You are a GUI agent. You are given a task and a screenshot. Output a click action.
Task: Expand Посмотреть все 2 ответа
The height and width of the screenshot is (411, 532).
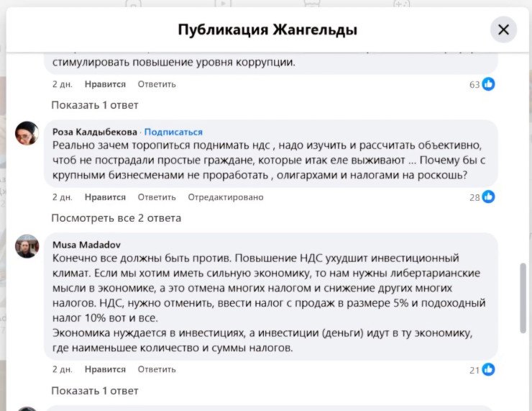tap(116, 218)
